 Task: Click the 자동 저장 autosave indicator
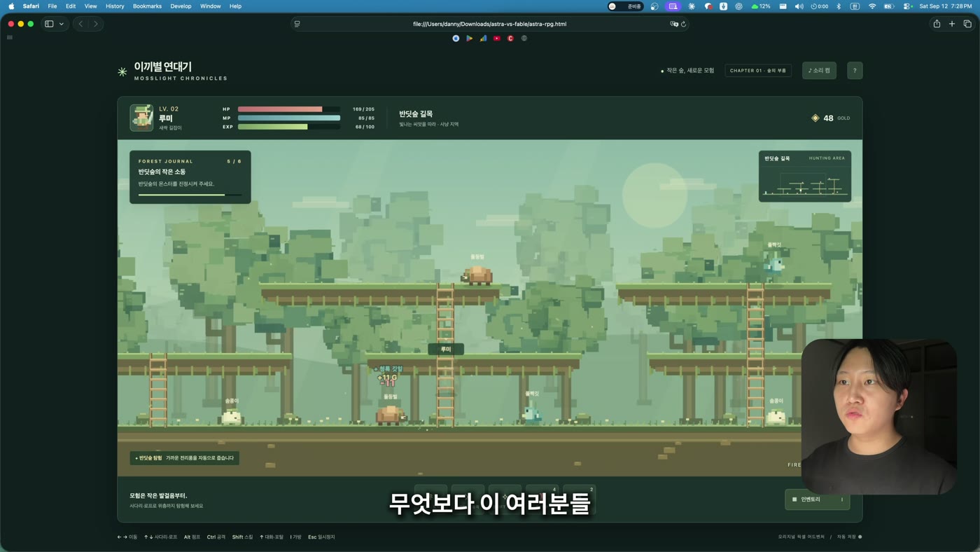tap(850, 537)
